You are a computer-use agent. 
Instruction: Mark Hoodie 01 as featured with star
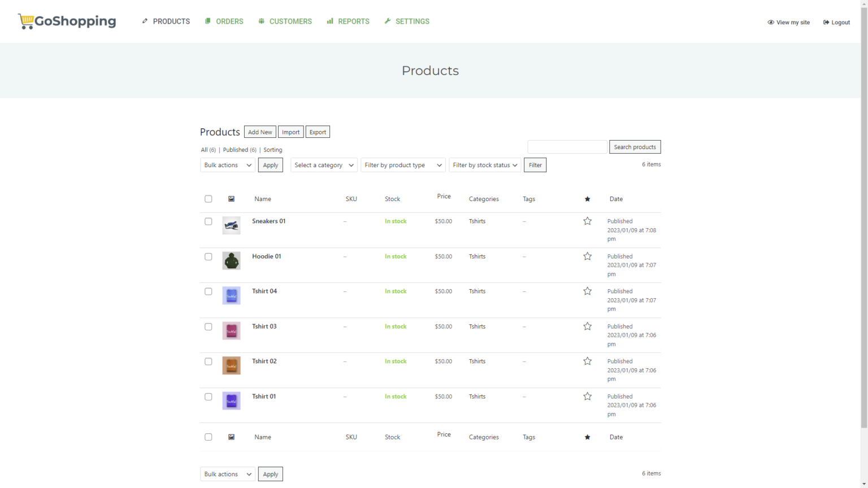(587, 256)
